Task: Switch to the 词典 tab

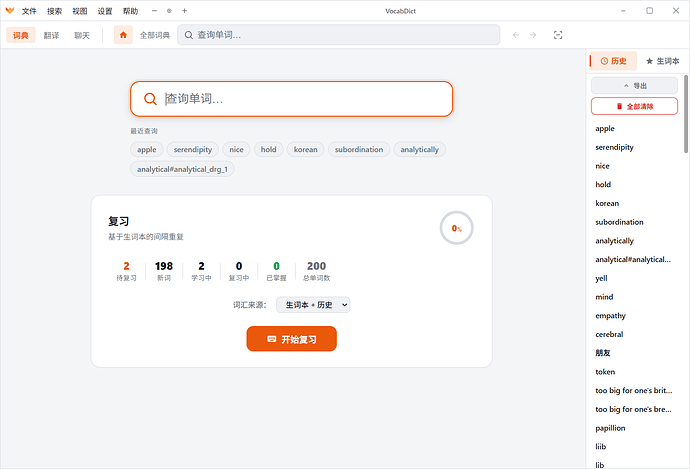Action: (21, 35)
